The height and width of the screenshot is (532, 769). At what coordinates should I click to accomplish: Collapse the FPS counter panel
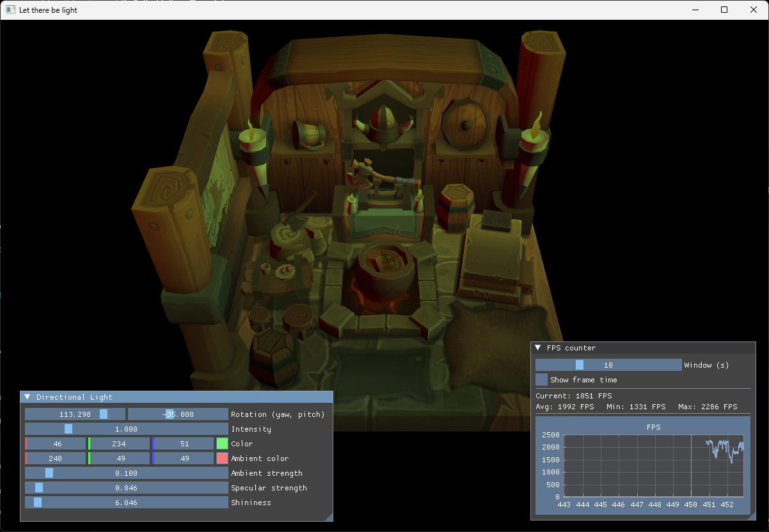539,348
